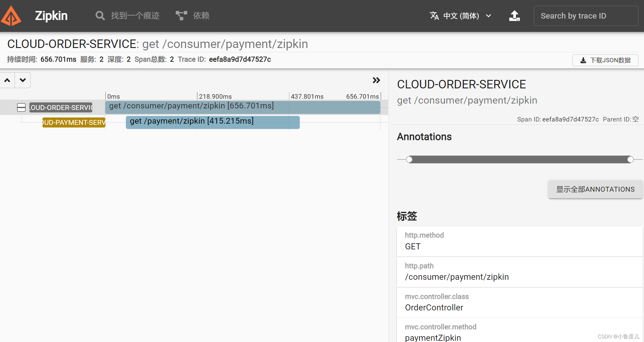Focus the Search by trace ID field
The height and width of the screenshot is (342, 644).
pyautogui.click(x=586, y=16)
